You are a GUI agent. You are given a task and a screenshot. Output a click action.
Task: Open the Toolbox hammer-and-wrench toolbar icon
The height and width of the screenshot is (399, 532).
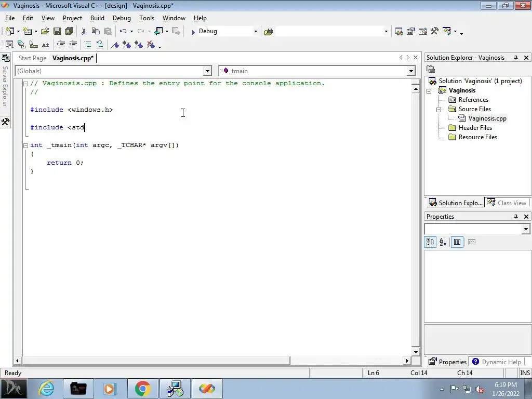click(435, 31)
